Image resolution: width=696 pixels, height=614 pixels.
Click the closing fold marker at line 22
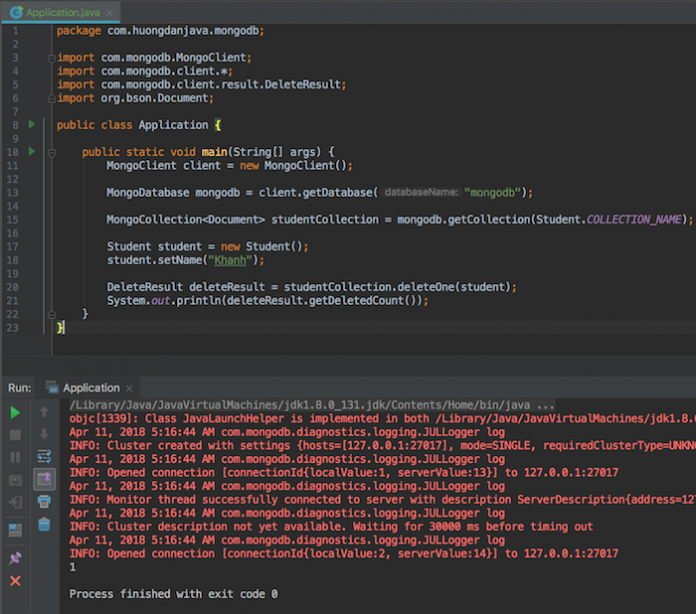point(50,313)
